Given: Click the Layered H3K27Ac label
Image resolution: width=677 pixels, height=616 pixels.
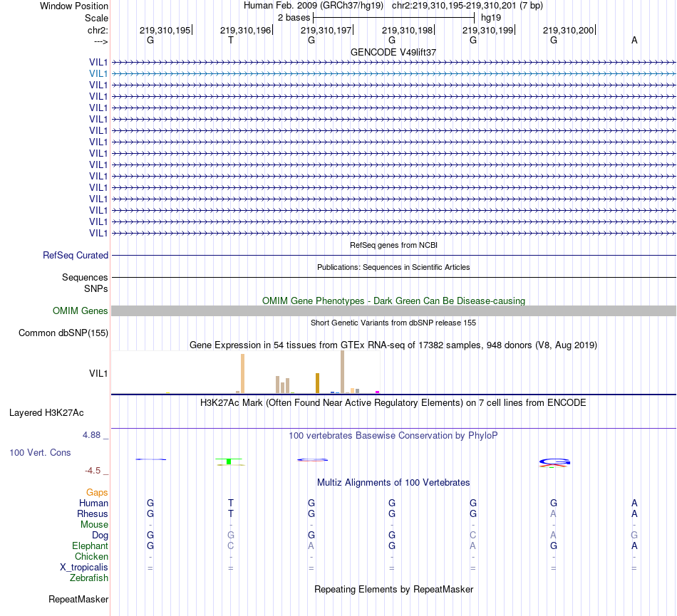Looking at the screenshot, I should pyautogui.click(x=46, y=413).
